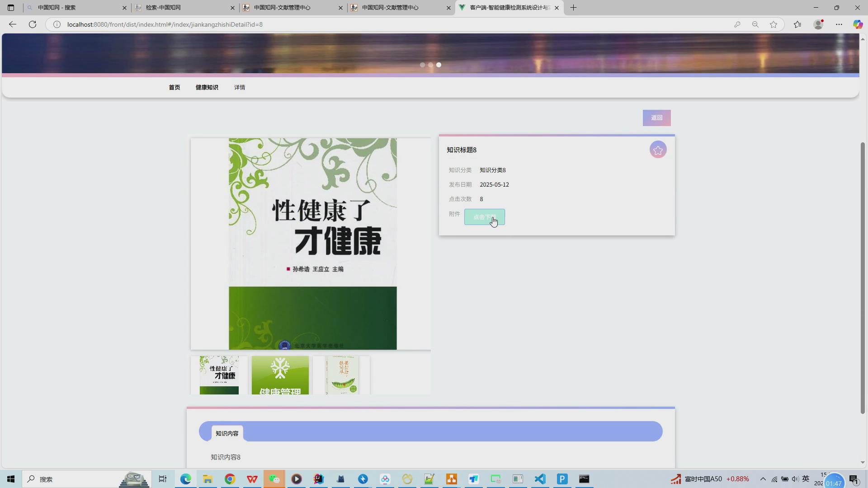Open Google Chrome from the taskbar
Image resolution: width=868 pixels, height=488 pixels.
[x=230, y=479]
